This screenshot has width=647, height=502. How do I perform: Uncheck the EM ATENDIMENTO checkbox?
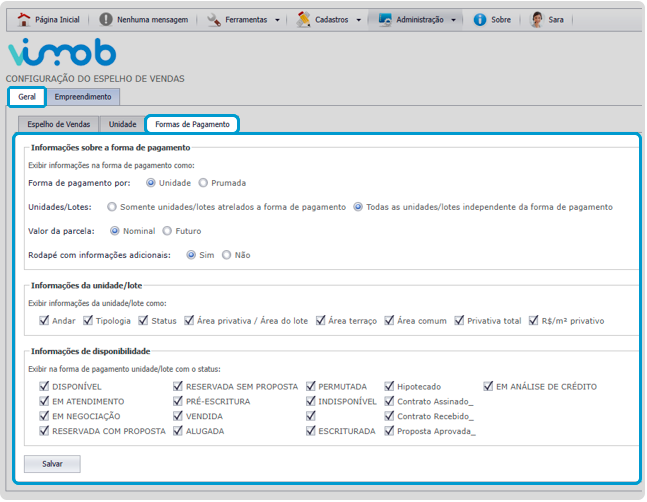[44, 401]
